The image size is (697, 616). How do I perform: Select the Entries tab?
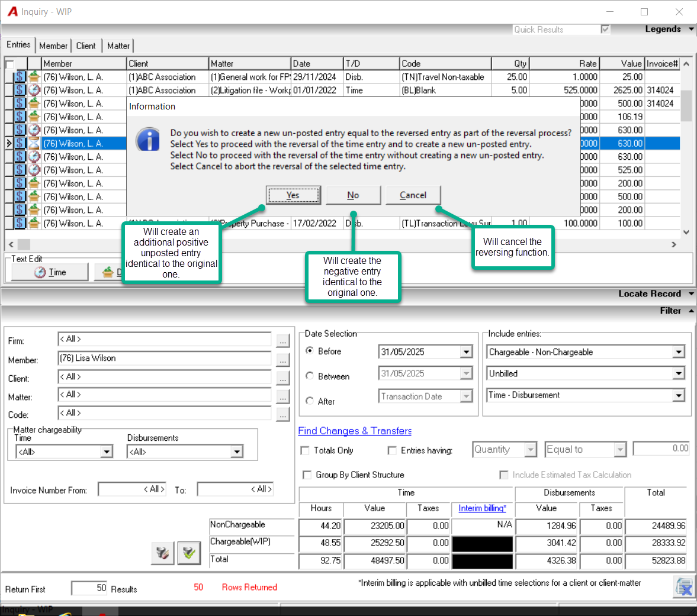tap(18, 45)
